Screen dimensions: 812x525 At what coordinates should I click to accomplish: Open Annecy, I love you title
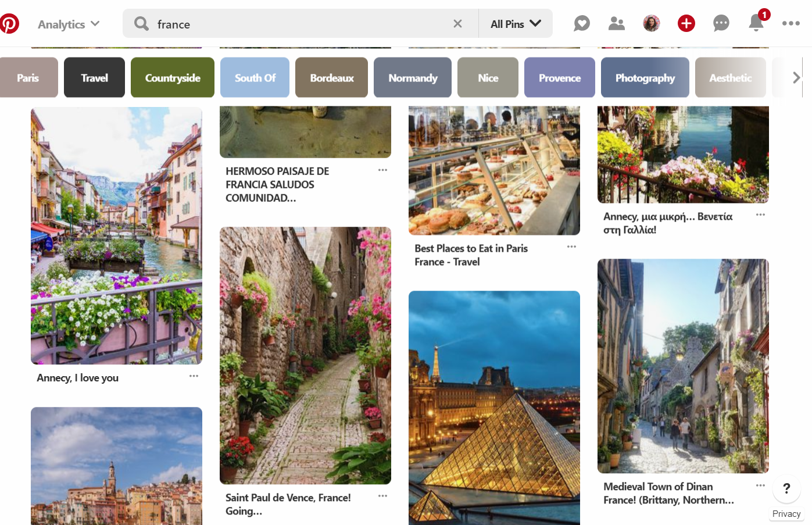(77, 378)
